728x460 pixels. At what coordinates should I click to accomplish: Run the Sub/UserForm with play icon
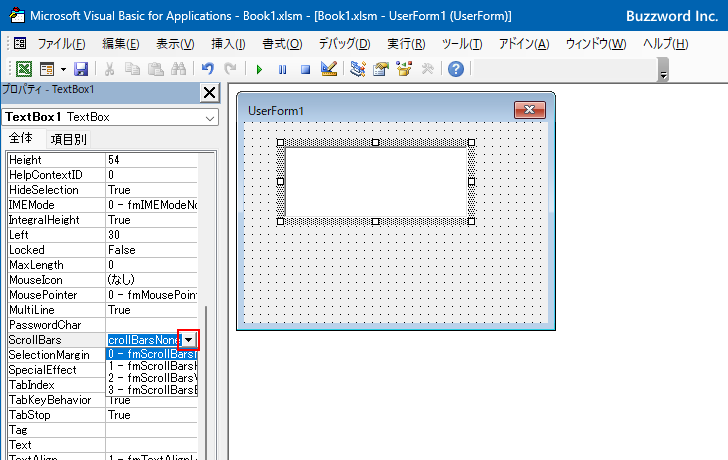point(259,70)
